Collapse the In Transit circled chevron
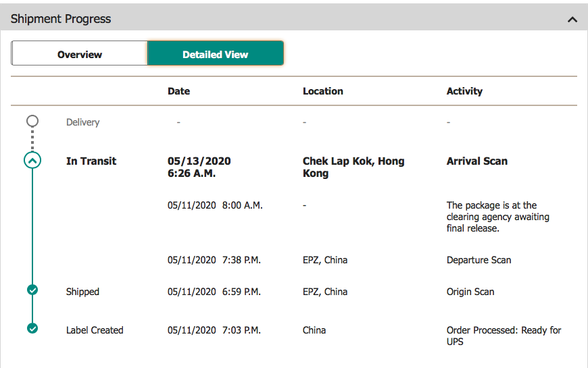 click(x=32, y=161)
